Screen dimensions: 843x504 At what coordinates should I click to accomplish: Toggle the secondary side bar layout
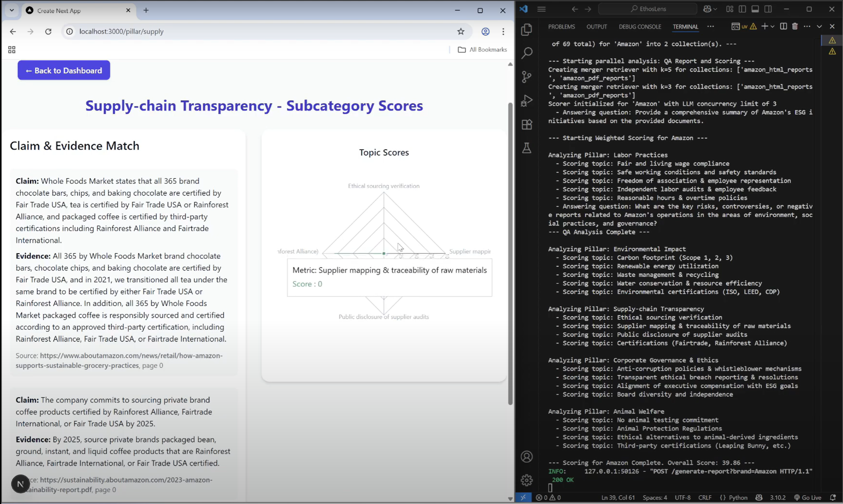[768, 9]
